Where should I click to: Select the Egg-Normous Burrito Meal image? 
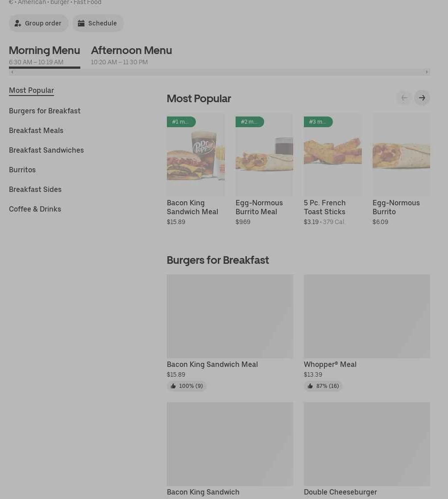[x=264, y=155]
